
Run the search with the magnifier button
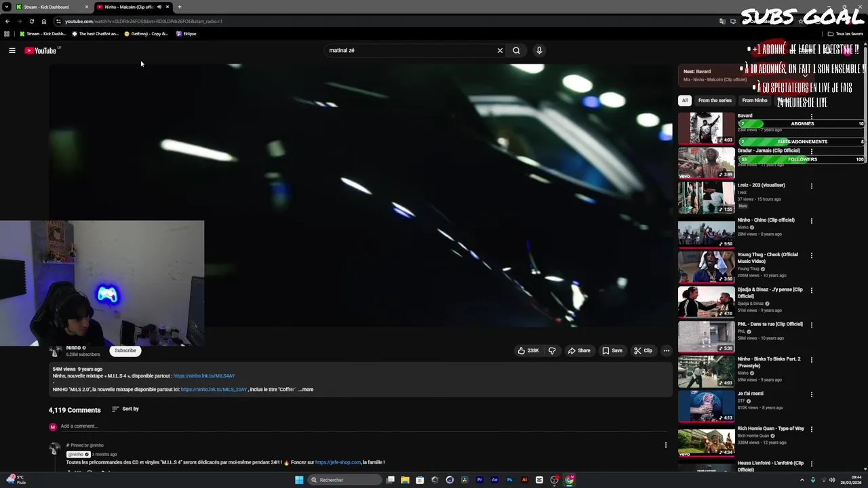pos(516,50)
